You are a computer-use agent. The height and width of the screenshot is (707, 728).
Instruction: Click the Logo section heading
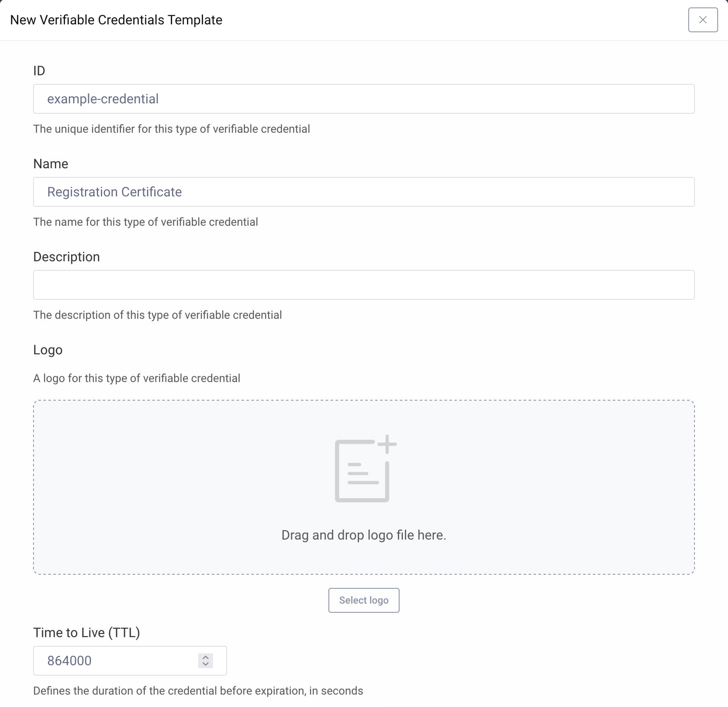coord(48,350)
